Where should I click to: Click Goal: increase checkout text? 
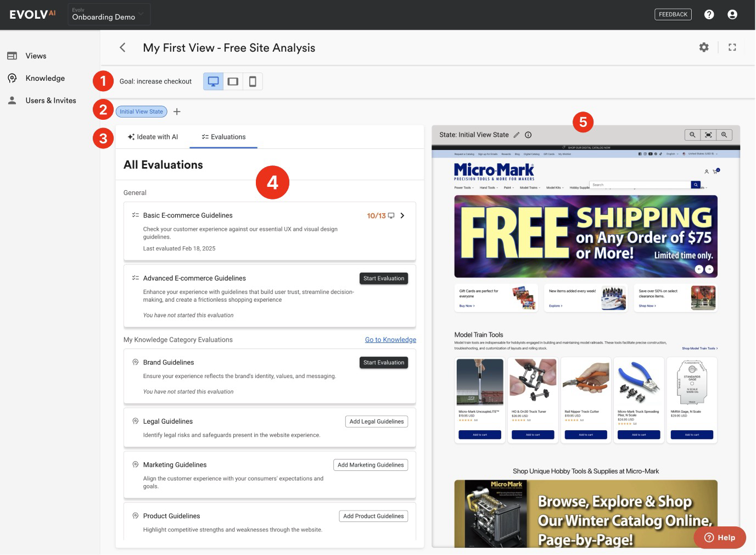pyautogui.click(x=155, y=81)
